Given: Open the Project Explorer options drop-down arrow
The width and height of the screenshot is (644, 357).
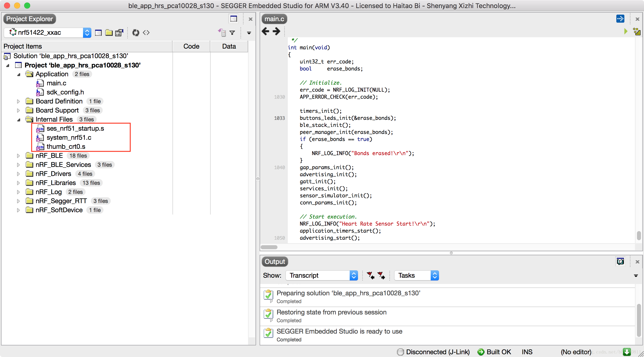Looking at the screenshot, I should [x=249, y=33].
